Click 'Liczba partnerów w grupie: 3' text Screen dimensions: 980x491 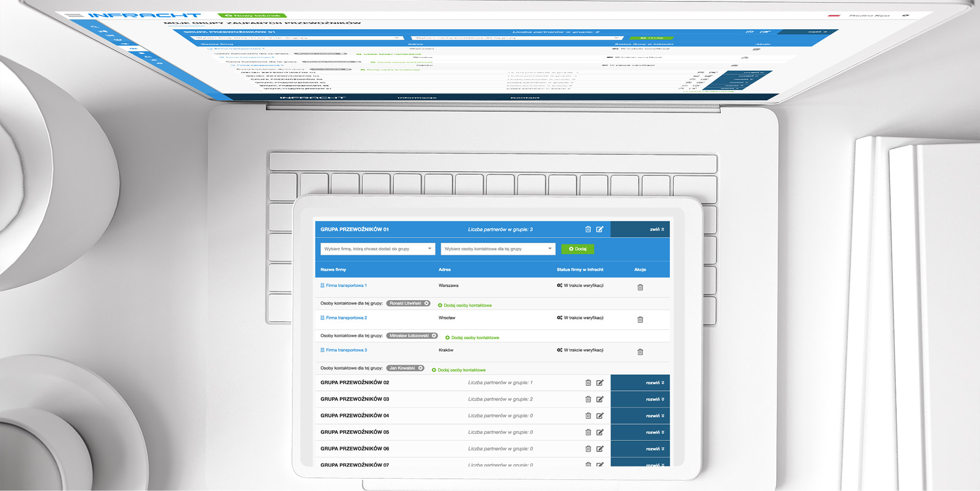tap(500, 229)
